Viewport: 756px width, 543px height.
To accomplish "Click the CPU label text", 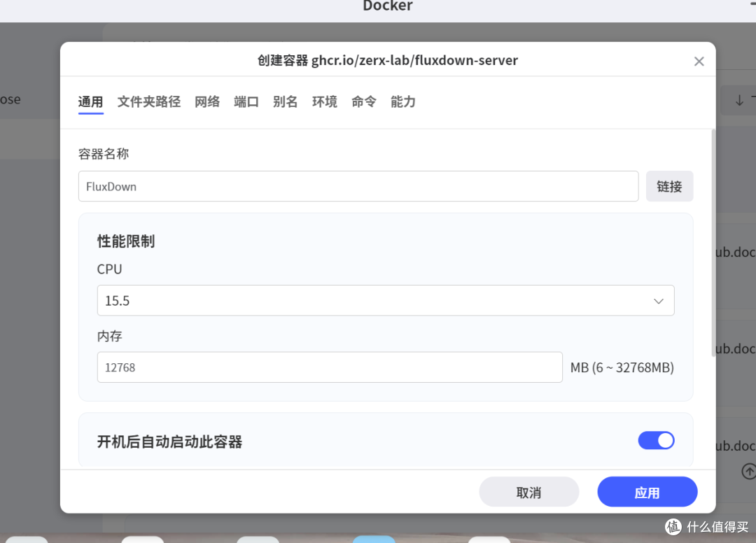I will click(x=109, y=269).
